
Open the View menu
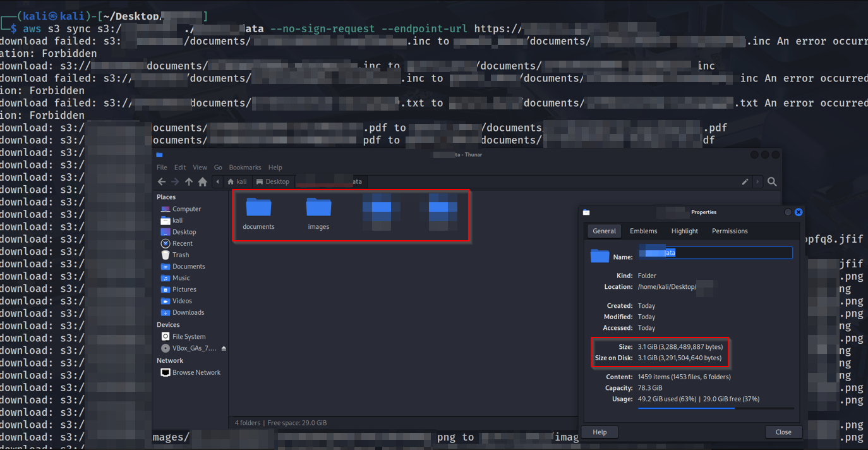click(200, 167)
